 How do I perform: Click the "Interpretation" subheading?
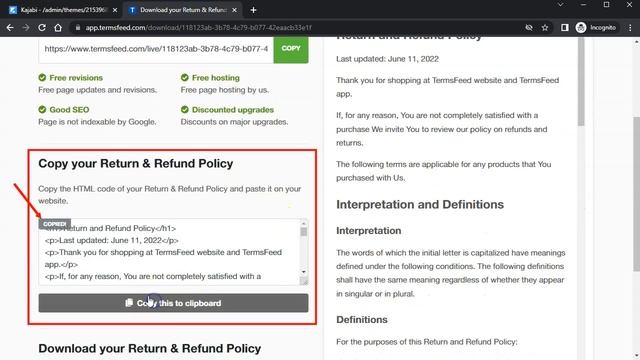[369, 231]
